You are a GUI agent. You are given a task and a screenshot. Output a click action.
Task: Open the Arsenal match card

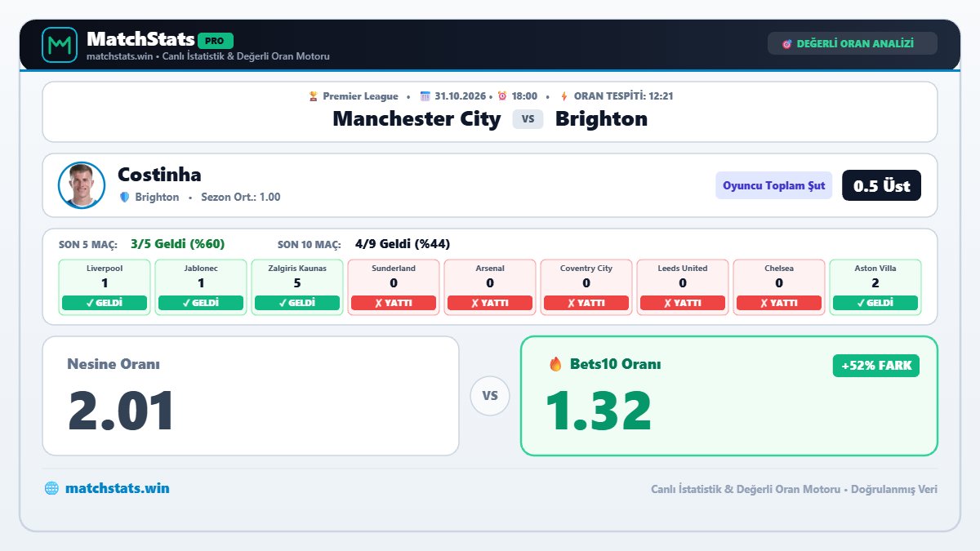tap(490, 287)
